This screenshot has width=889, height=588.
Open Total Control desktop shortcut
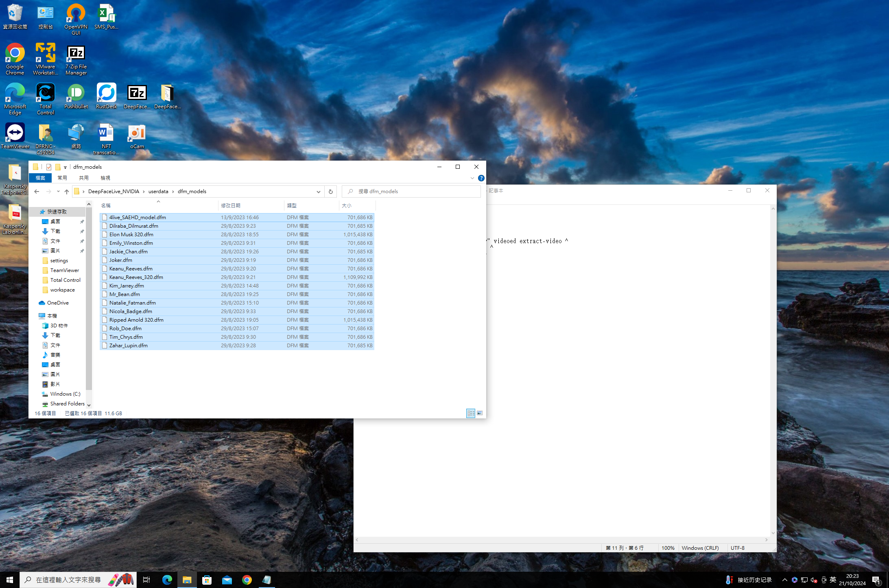coord(46,99)
